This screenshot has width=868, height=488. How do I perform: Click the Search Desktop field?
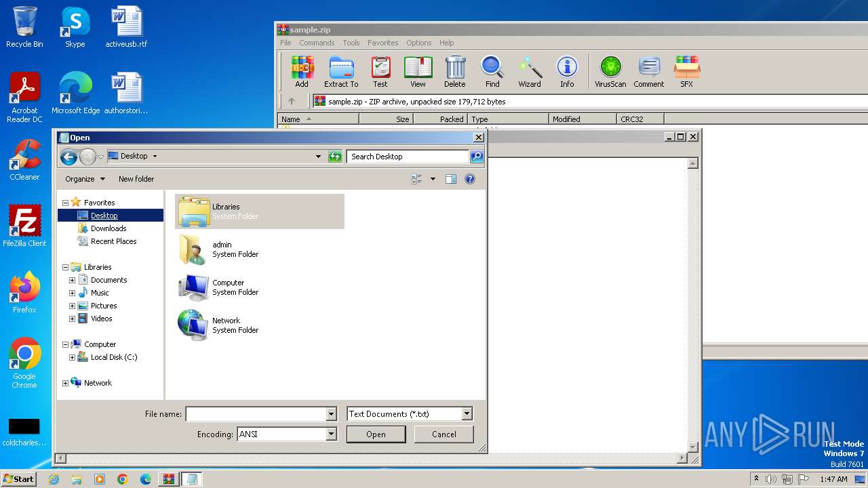[x=408, y=157]
